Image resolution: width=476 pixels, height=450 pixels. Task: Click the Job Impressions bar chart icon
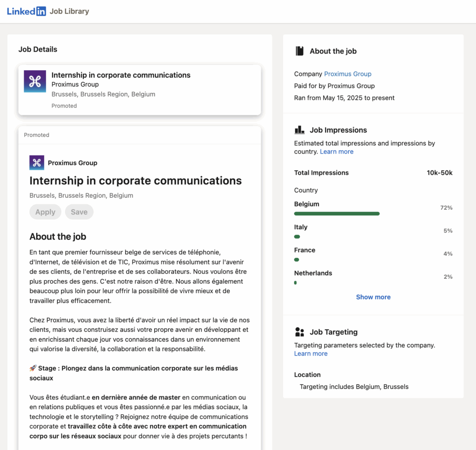tap(299, 130)
